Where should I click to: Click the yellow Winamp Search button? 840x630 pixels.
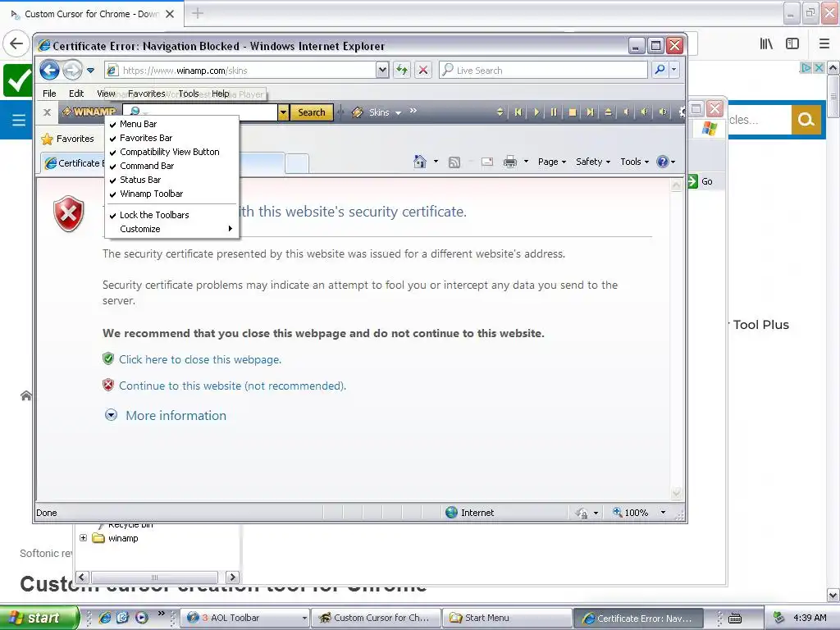click(312, 112)
